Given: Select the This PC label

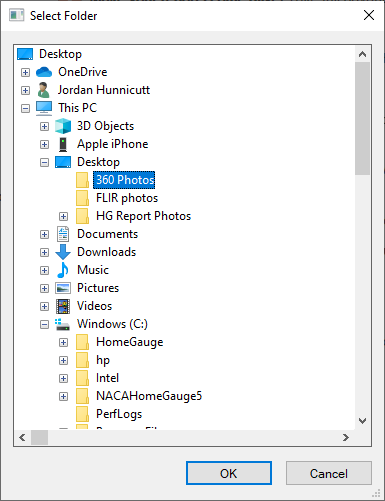Looking at the screenshot, I should [x=77, y=108].
